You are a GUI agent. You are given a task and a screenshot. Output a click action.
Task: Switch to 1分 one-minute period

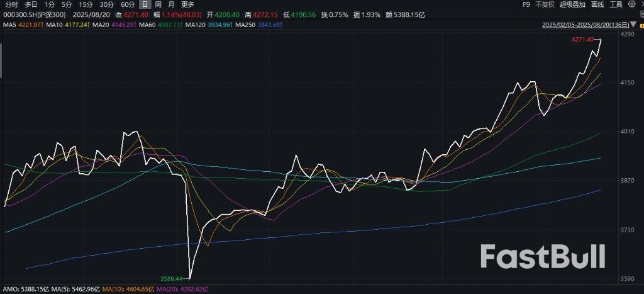[x=50, y=4]
